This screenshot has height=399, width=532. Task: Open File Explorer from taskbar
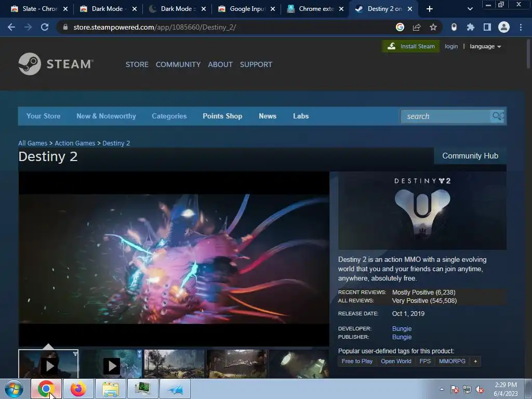point(111,389)
